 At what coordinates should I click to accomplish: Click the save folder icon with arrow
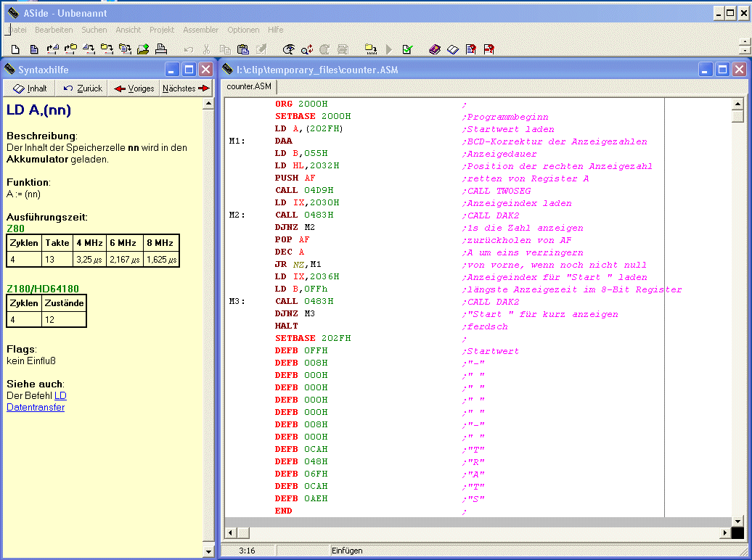(107, 49)
